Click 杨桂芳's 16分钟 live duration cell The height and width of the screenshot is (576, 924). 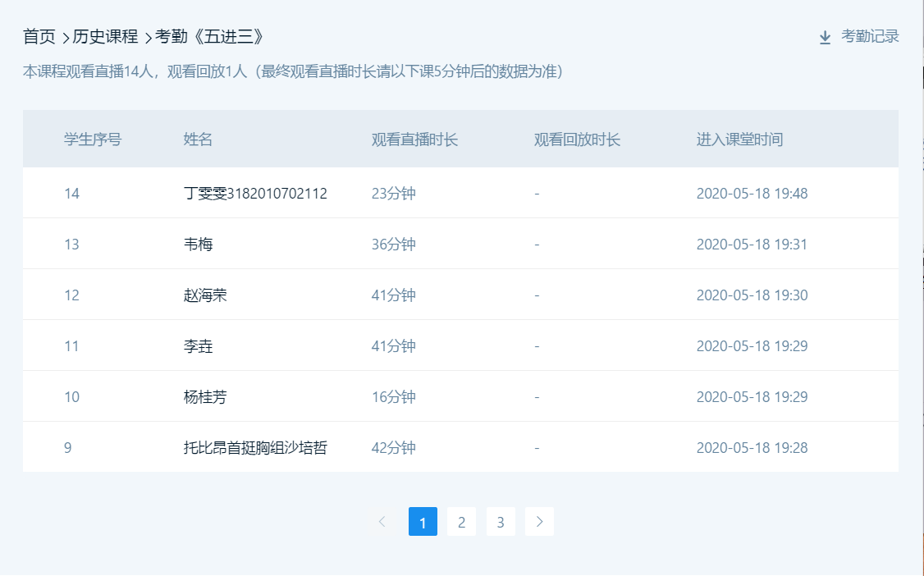coord(393,397)
